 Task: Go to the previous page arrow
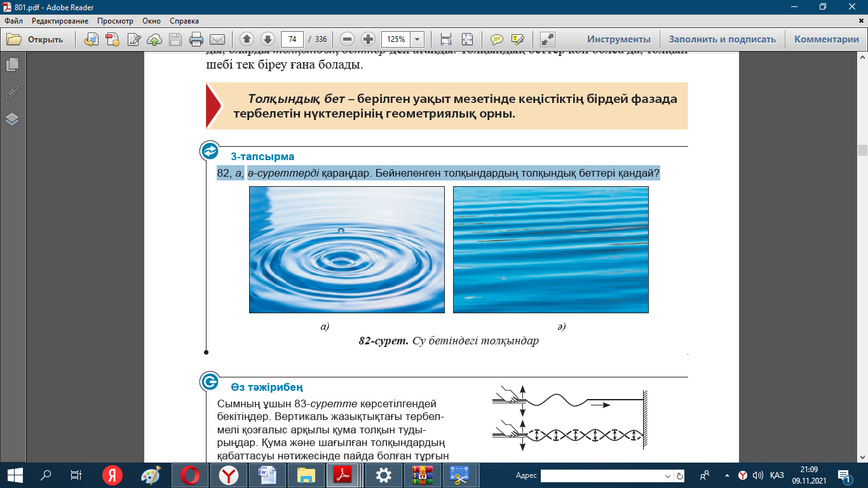coord(247,39)
